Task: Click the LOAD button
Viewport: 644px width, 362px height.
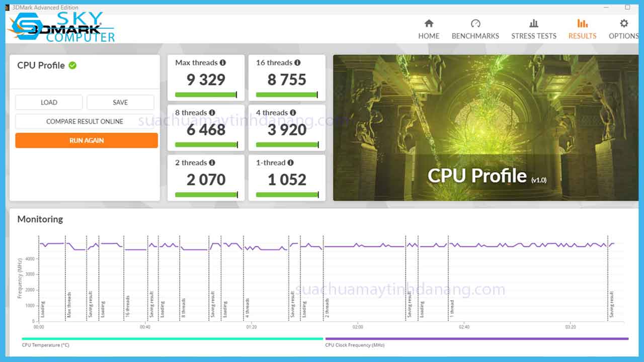Action: click(49, 102)
